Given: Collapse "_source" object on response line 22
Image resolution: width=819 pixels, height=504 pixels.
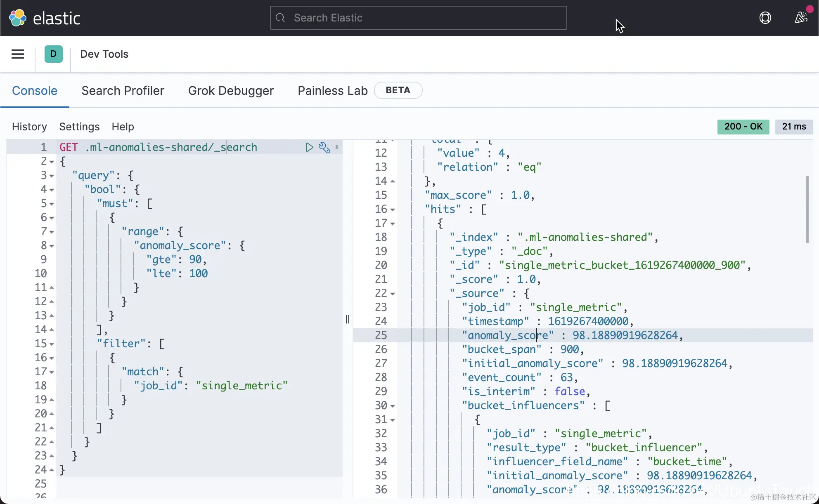Looking at the screenshot, I should [393, 294].
